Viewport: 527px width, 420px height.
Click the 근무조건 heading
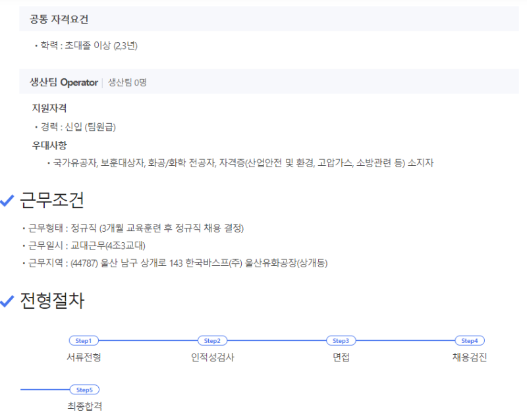pyautogui.click(x=53, y=200)
